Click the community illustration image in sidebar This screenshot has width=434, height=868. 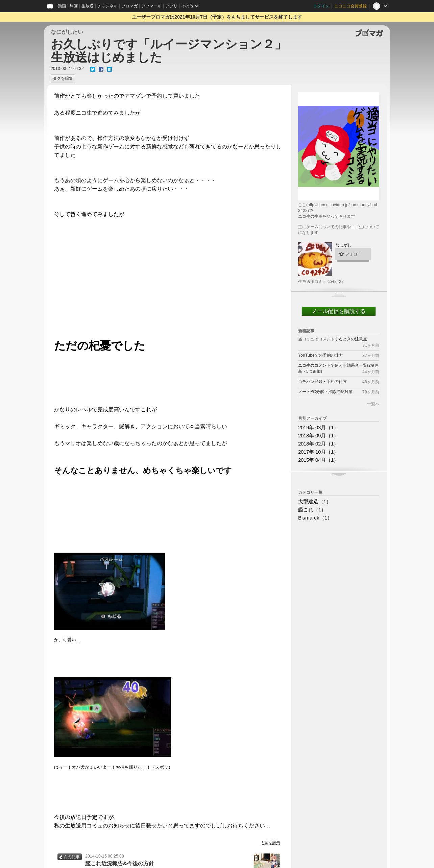click(x=339, y=146)
